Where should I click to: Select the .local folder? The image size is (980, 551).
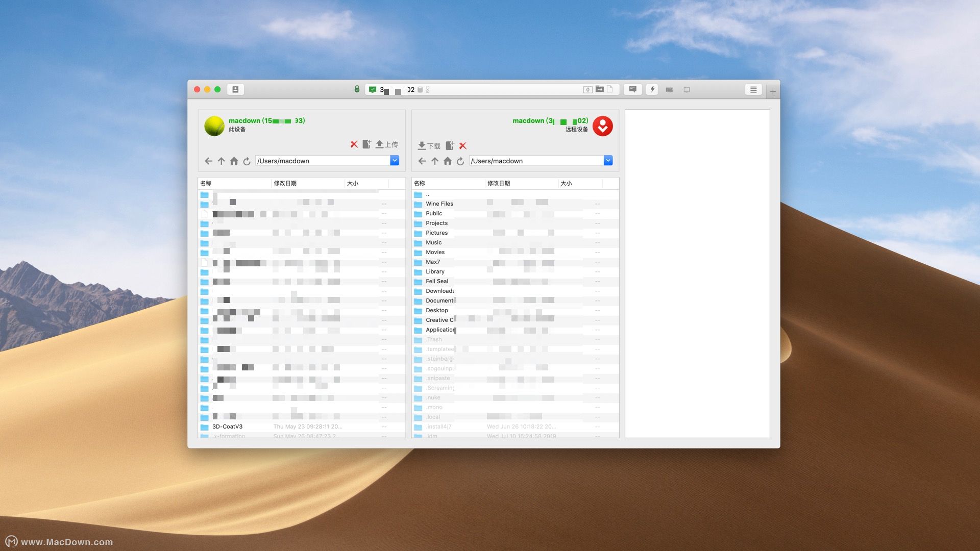point(515,417)
